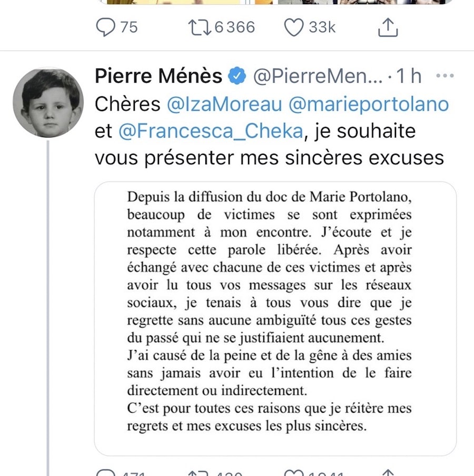The image size is (474, 476).
Task: Reply to Pierre Ménès tweet
Action: 107,473
